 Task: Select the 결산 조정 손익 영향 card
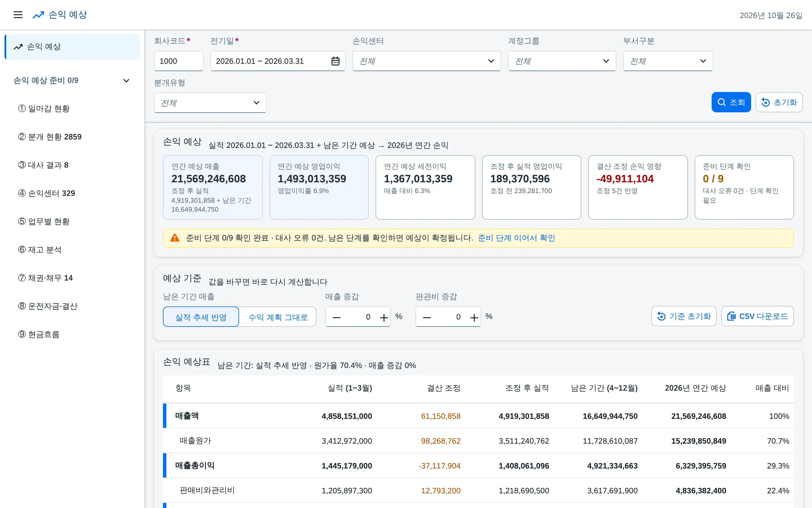click(638, 187)
